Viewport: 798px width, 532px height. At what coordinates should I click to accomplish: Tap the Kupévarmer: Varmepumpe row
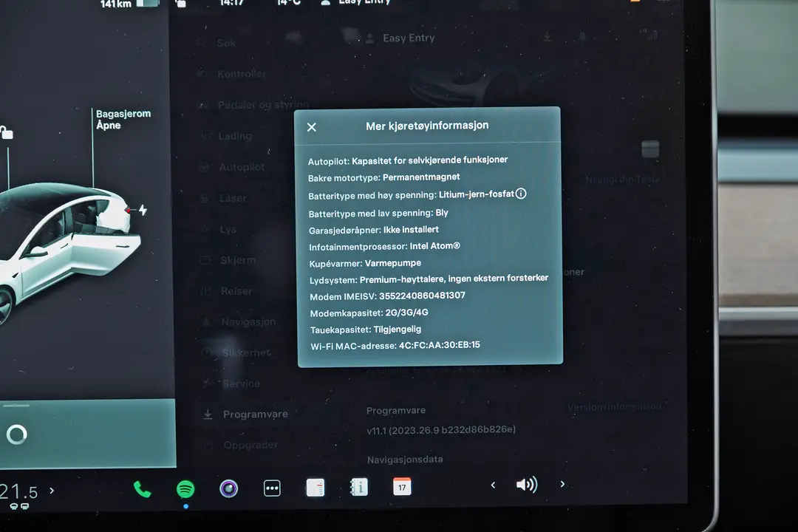(365, 263)
